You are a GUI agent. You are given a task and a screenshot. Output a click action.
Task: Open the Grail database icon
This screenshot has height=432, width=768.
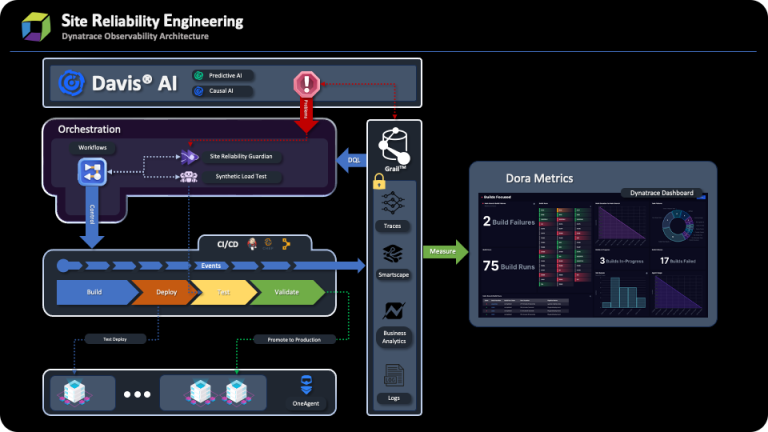tap(393, 146)
